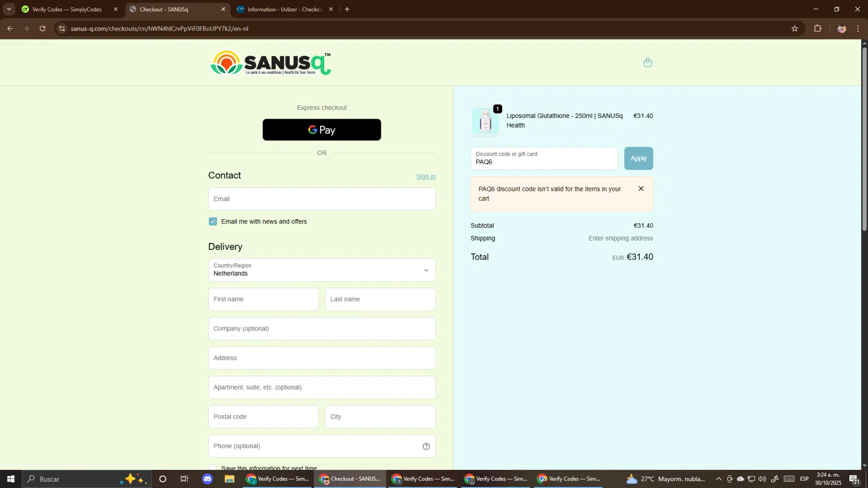Open the Chrome extensions puzzle icon

(818, 28)
